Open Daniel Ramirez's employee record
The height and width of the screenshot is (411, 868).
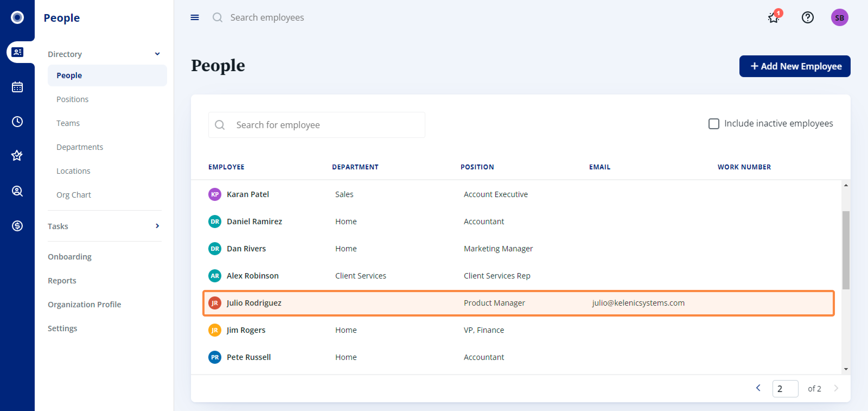click(254, 222)
